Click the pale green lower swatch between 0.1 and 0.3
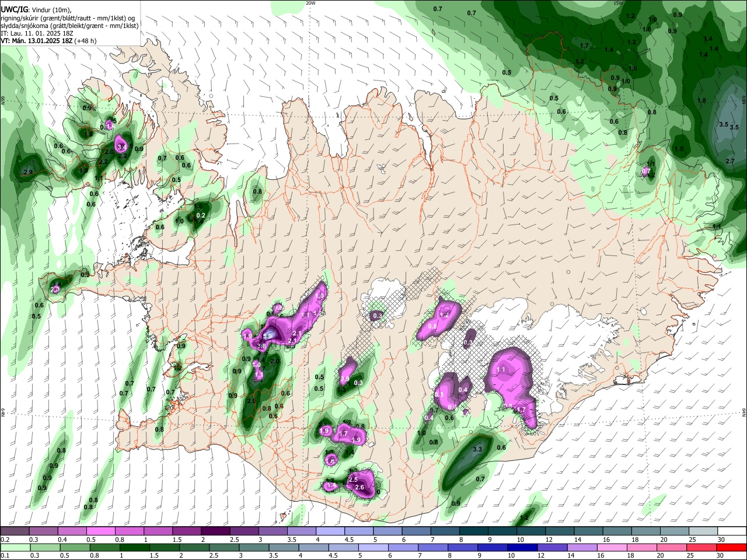 click(x=15, y=547)
